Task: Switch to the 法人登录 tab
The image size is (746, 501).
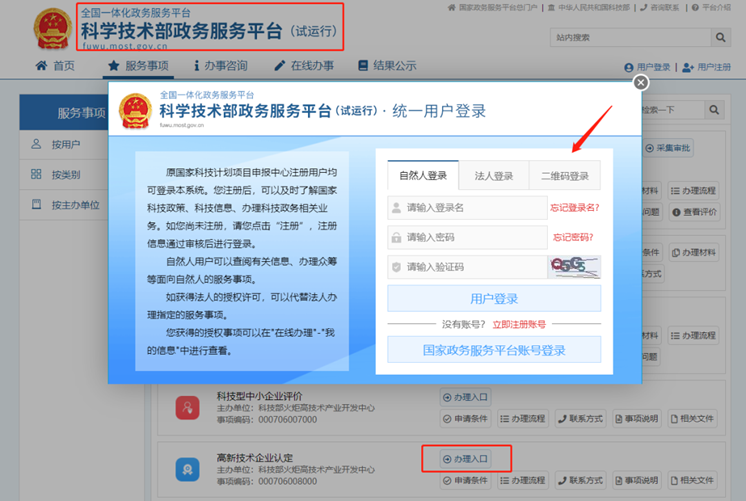Action: coord(494,176)
